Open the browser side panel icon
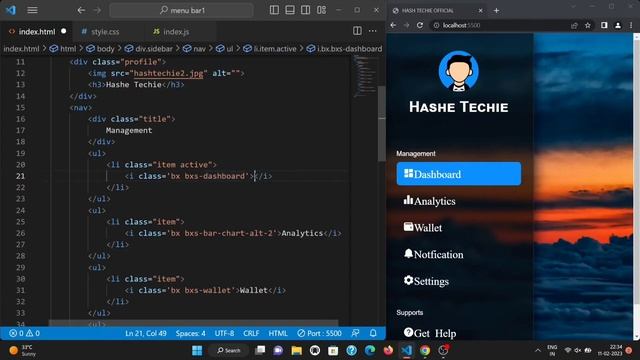Image resolution: width=640 pixels, height=360 pixels. click(604, 25)
